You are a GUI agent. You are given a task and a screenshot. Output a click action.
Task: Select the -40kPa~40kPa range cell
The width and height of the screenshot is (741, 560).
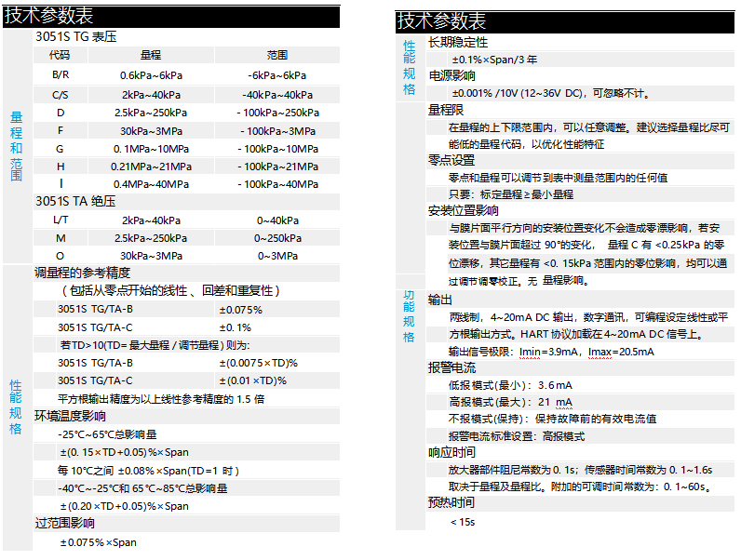[x=277, y=95]
